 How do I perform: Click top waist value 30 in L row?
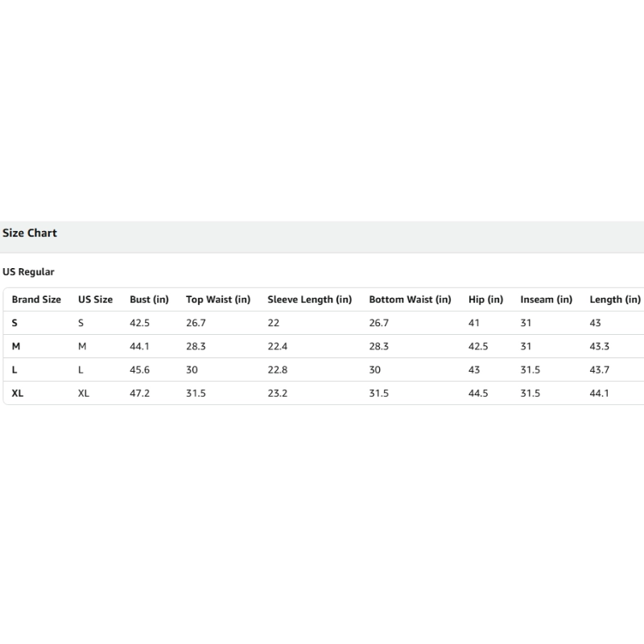click(x=193, y=369)
